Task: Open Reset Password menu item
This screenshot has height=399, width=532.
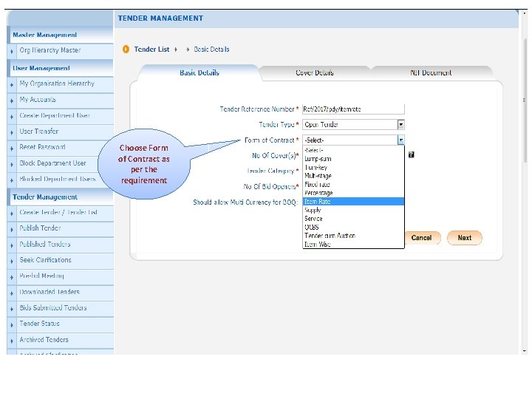Action: pyautogui.click(x=42, y=147)
